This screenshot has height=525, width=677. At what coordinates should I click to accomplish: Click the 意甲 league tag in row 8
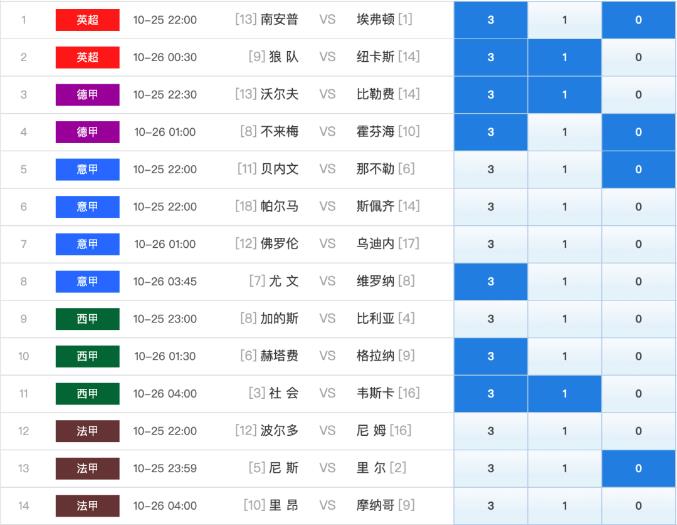click(88, 281)
